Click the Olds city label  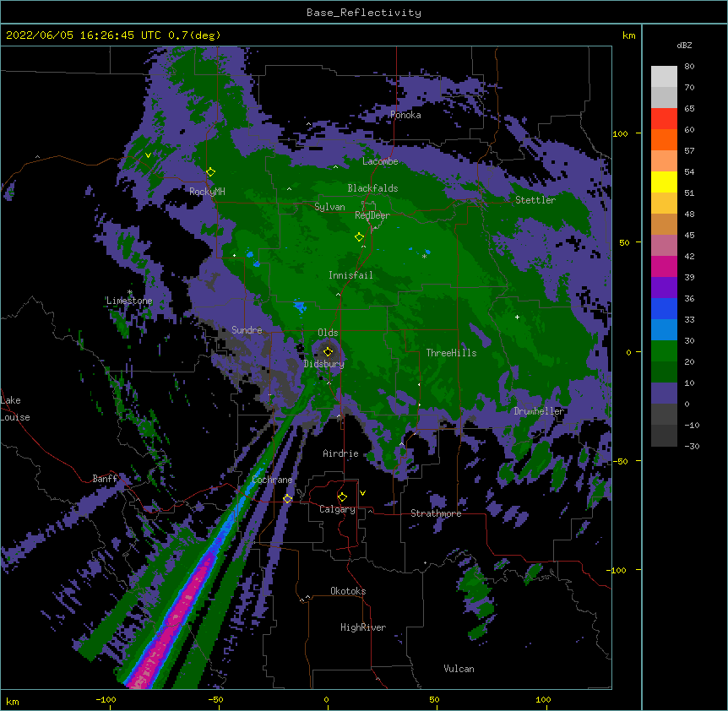328,333
